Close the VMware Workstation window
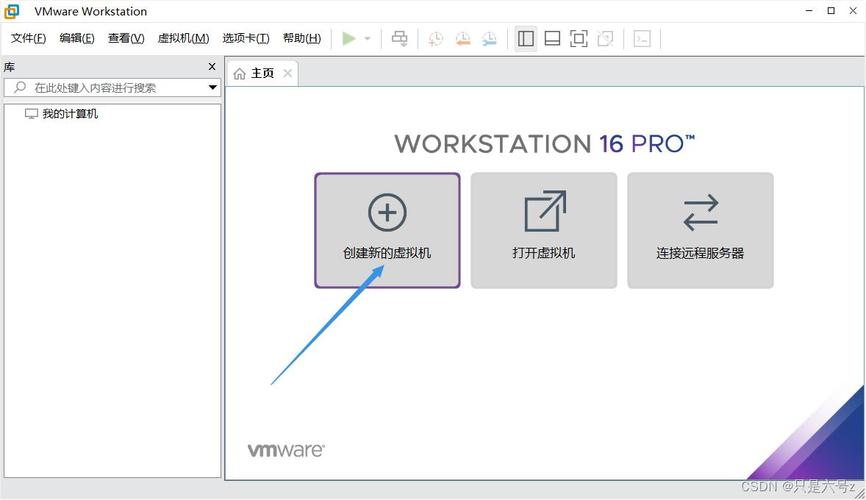Screen dimensions: 866x500 853,10
